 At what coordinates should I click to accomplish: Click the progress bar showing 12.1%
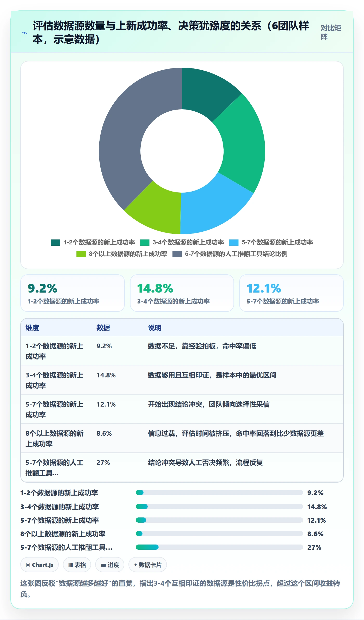219,520
